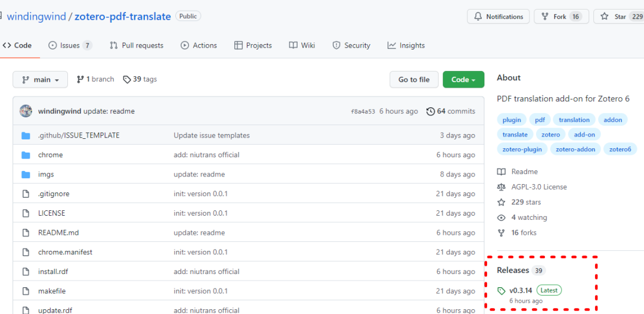Open the commit hash f8a4a53
Image resolution: width=644 pixels, height=314 pixels.
point(363,111)
